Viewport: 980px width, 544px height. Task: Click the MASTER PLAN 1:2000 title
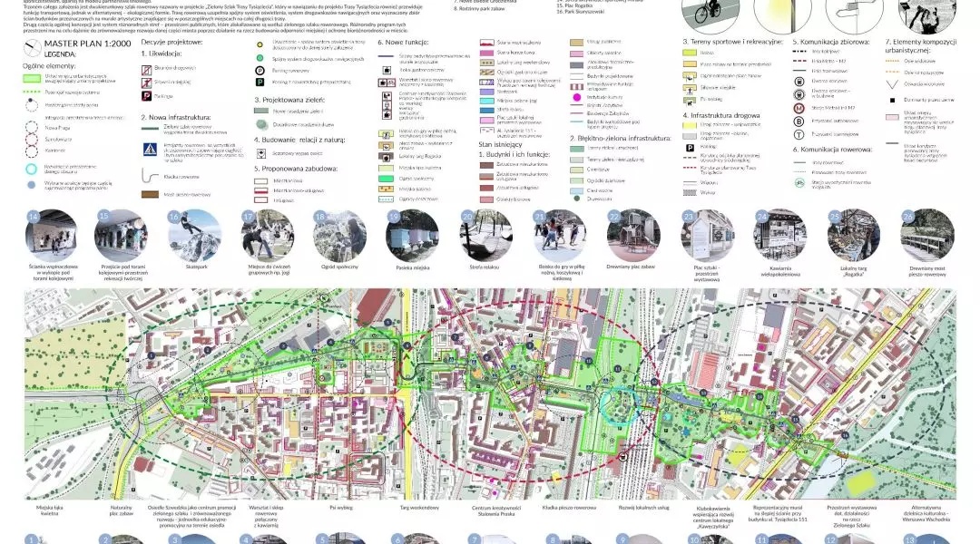[x=87, y=44]
